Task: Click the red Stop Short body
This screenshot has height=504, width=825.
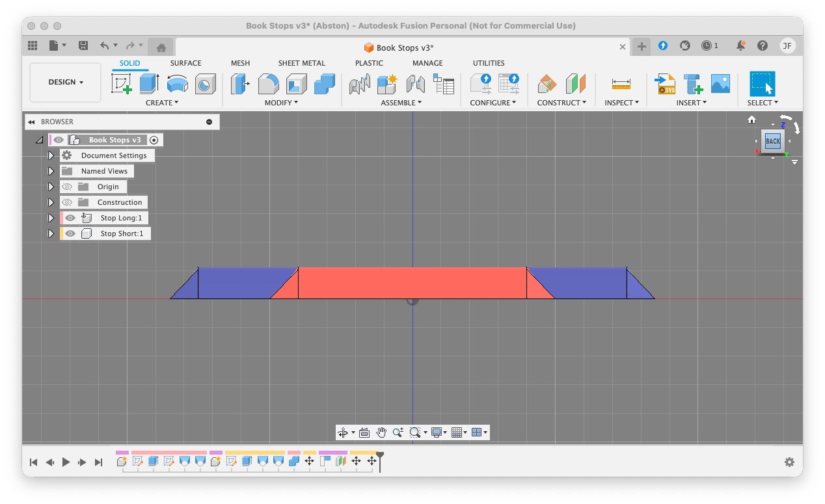Action: [412, 283]
